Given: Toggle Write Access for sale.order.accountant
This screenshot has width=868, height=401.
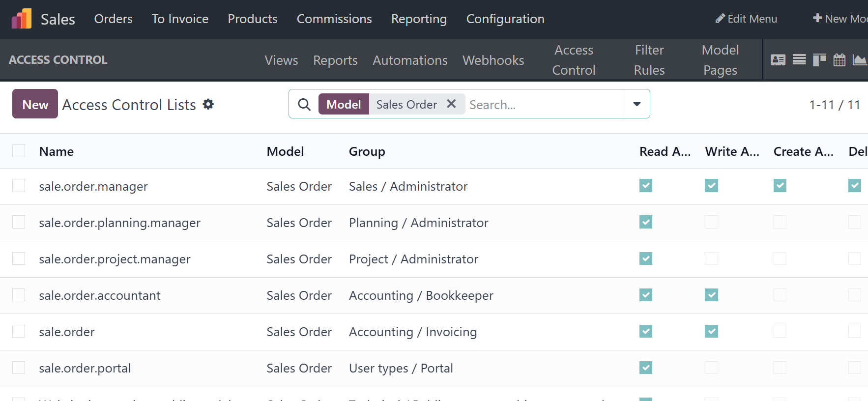Looking at the screenshot, I should (711, 295).
